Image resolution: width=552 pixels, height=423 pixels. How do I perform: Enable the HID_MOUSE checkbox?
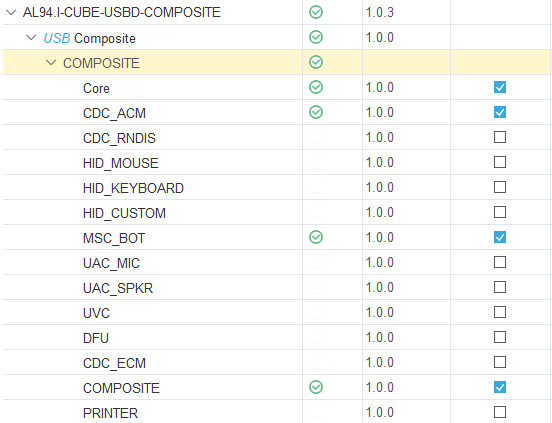click(x=500, y=162)
